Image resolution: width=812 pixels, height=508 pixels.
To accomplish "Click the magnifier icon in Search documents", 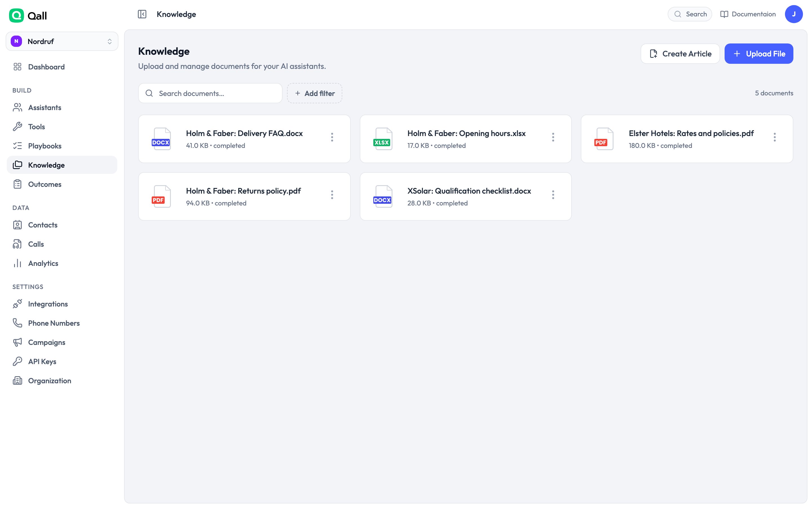I will tap(149, 93).
